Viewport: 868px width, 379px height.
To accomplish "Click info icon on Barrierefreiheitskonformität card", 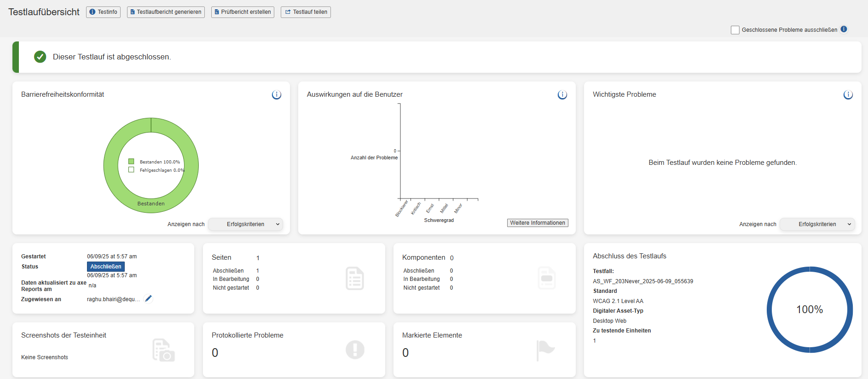I will (x=276, y=95).
